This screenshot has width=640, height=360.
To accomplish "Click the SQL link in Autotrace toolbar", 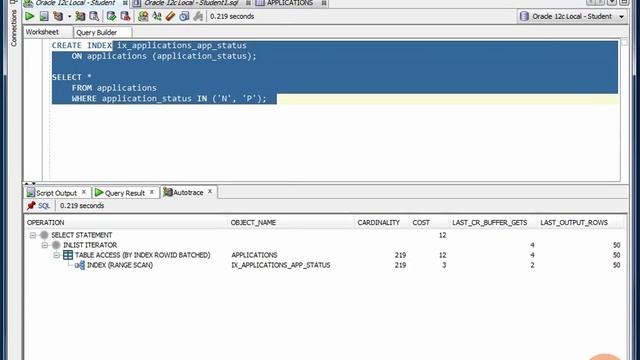I will coord(44,205).
